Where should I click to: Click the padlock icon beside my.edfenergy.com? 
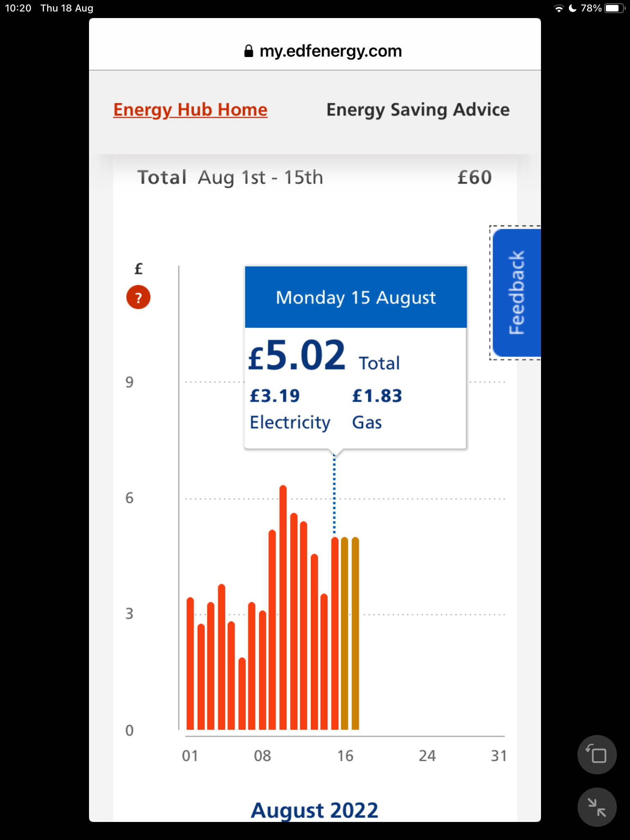coord(249,51)
